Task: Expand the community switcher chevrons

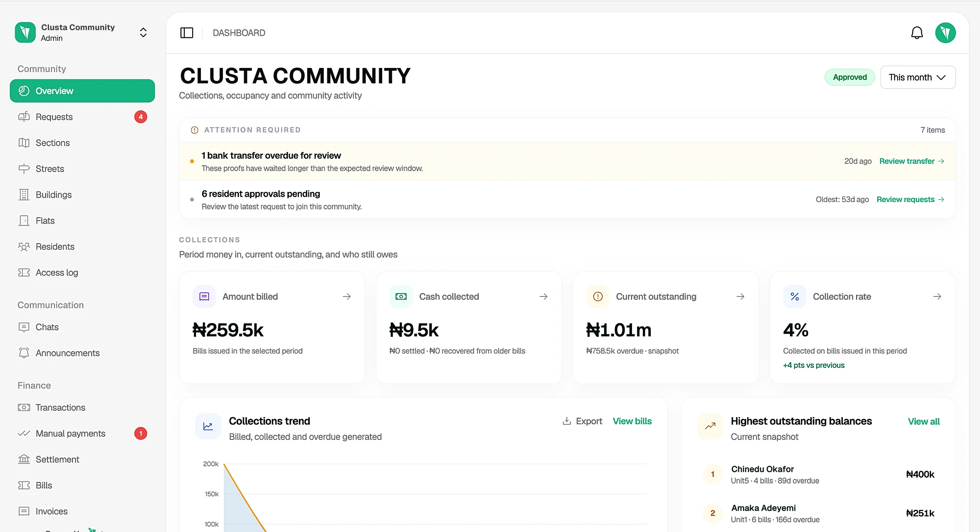Action: 143,32
